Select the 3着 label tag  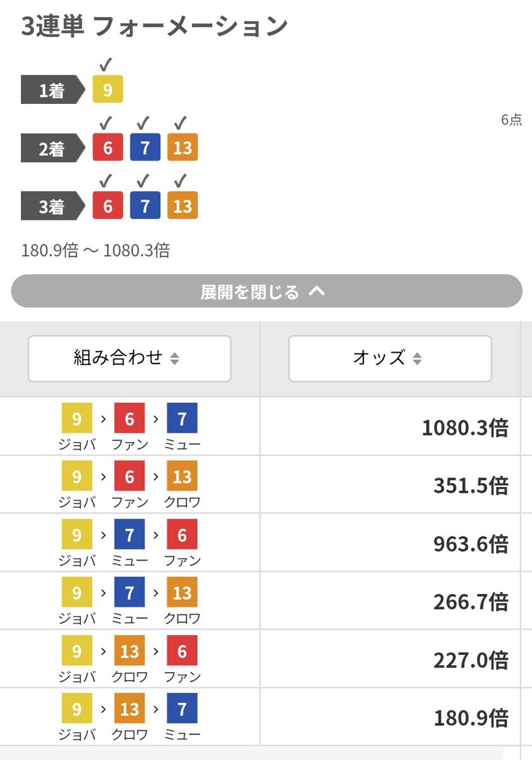coord(53,207)
